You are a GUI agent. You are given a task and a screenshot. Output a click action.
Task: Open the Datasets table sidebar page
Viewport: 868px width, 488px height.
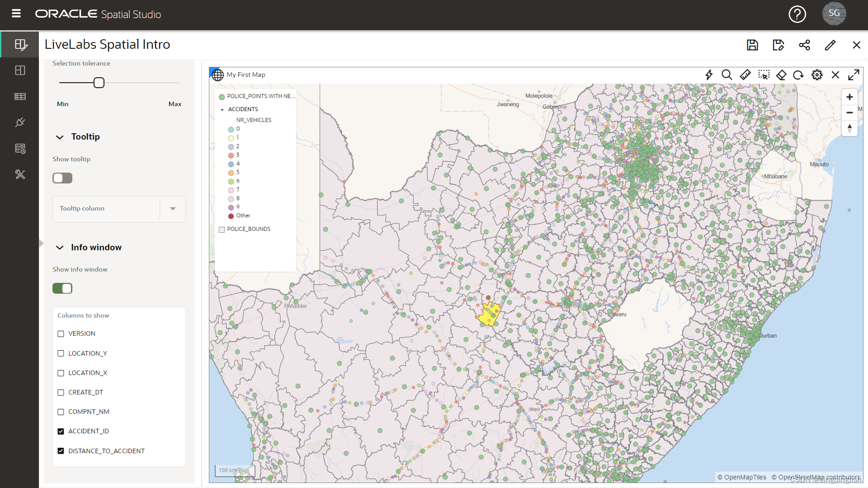pyautogui.click(x=20, y=96)
